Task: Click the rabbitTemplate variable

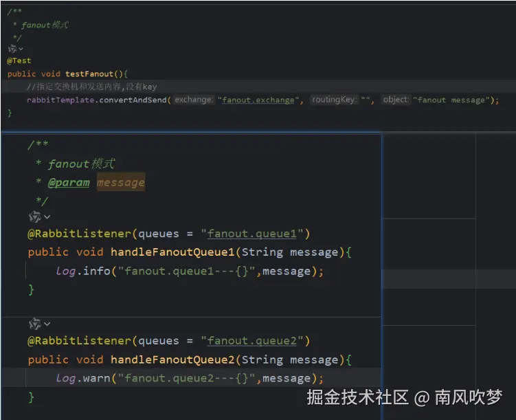Action: coord(60,100)
